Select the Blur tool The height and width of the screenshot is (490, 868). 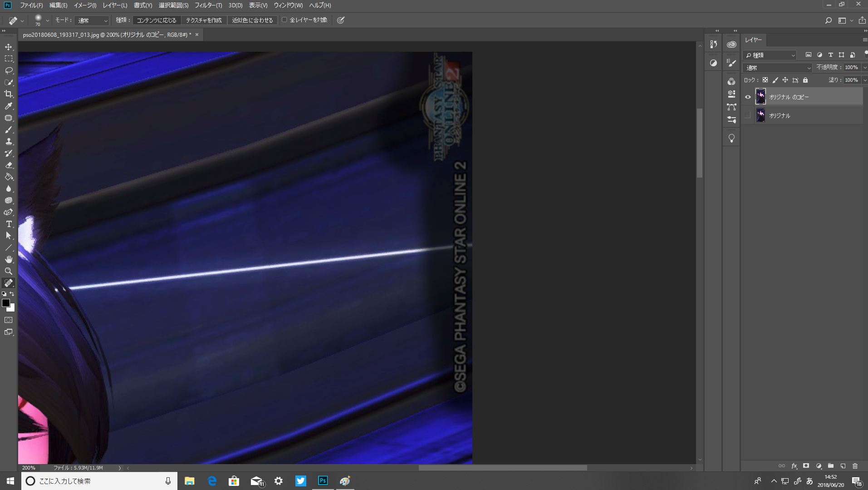pos(9,189)
